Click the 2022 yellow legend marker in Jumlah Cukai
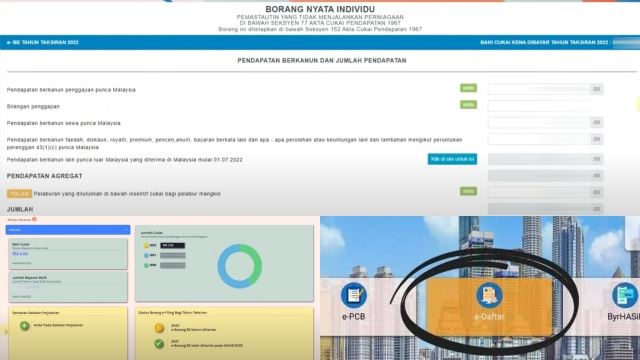Viewport: 640px width, 360px height. click(146, 245)
